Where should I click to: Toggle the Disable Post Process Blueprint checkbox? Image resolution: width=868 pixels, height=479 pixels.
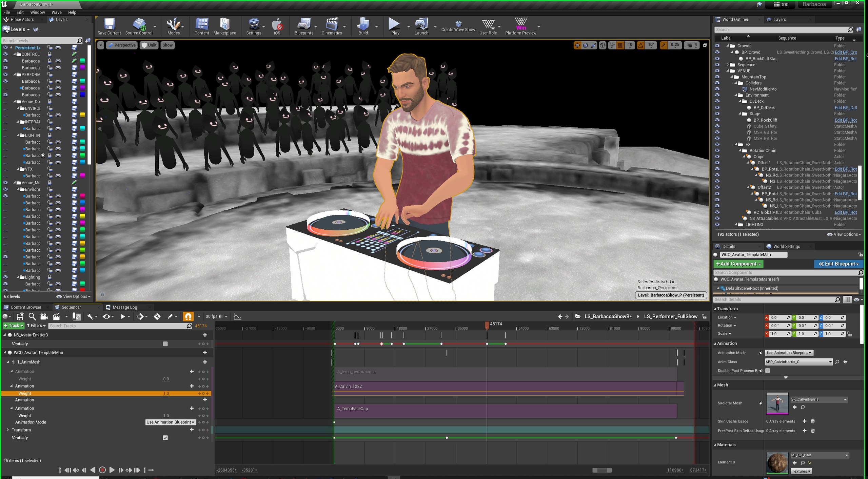(768, 371)
